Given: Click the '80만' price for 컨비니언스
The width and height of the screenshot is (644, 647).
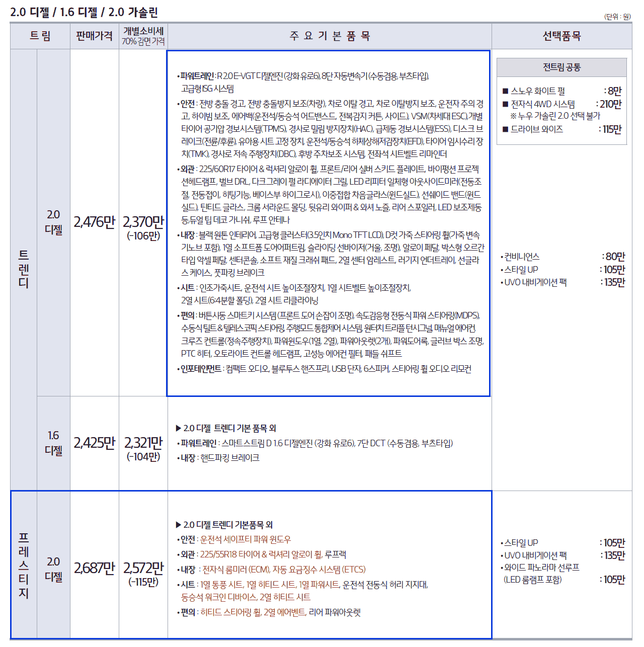Looking at the screenshot, I should click(615, 257).
